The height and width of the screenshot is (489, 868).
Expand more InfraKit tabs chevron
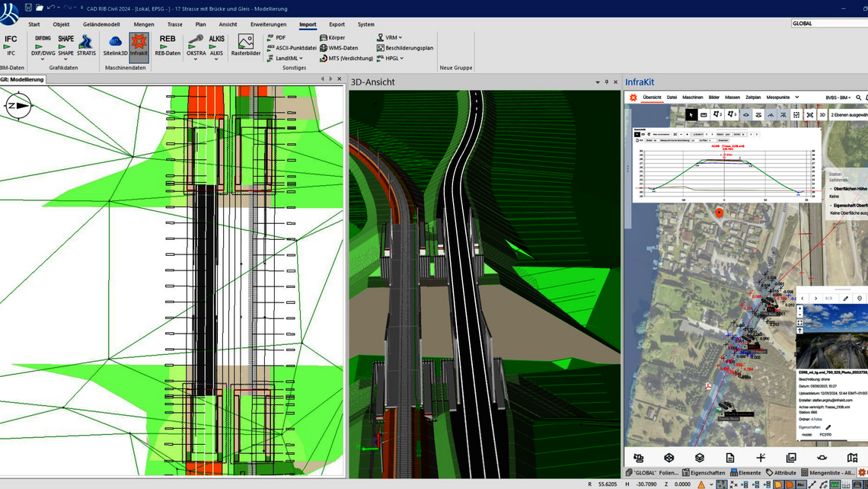pyautogui.click(x=796, y=97)
